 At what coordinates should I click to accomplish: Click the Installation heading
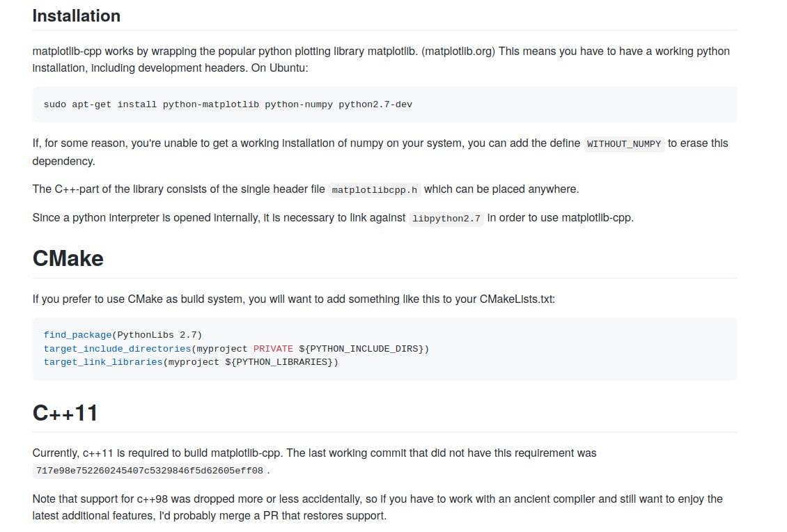[x=76, y=15]
